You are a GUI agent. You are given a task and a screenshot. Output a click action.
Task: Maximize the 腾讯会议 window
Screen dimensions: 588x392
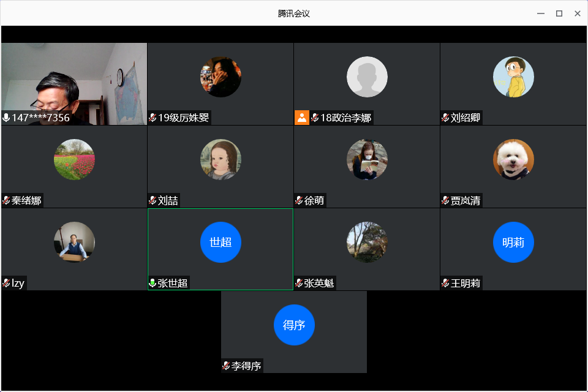pos(559,13)
